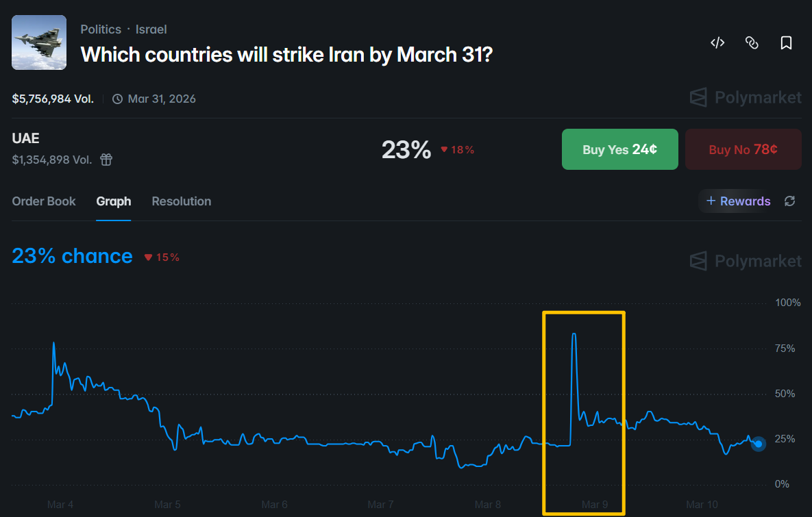Click the Mar 9 date label on axis
This screenshot has width=812, height=517.
point(595,505)
